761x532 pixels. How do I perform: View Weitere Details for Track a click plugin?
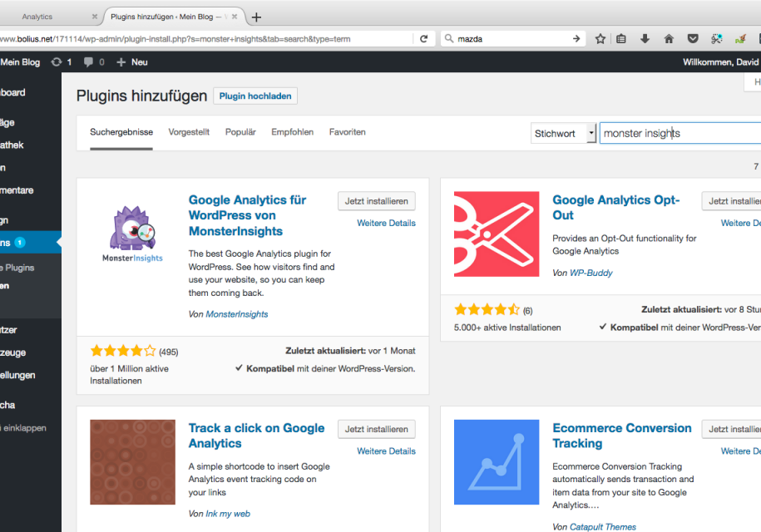(387, 451)
